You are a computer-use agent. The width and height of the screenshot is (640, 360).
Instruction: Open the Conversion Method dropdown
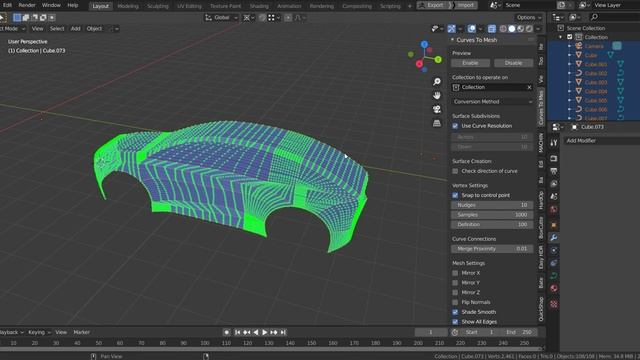coord(493,102)
